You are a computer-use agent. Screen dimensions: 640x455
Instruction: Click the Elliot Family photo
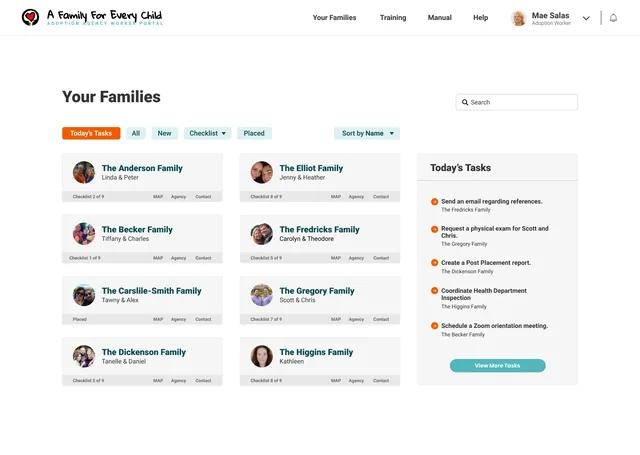262,172
